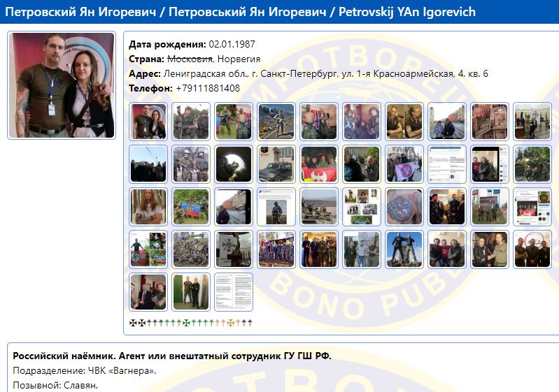This screenshot has width=559, height=392.
Task: Open thumbnail of people lined under a banner
Action: point(276,249)
